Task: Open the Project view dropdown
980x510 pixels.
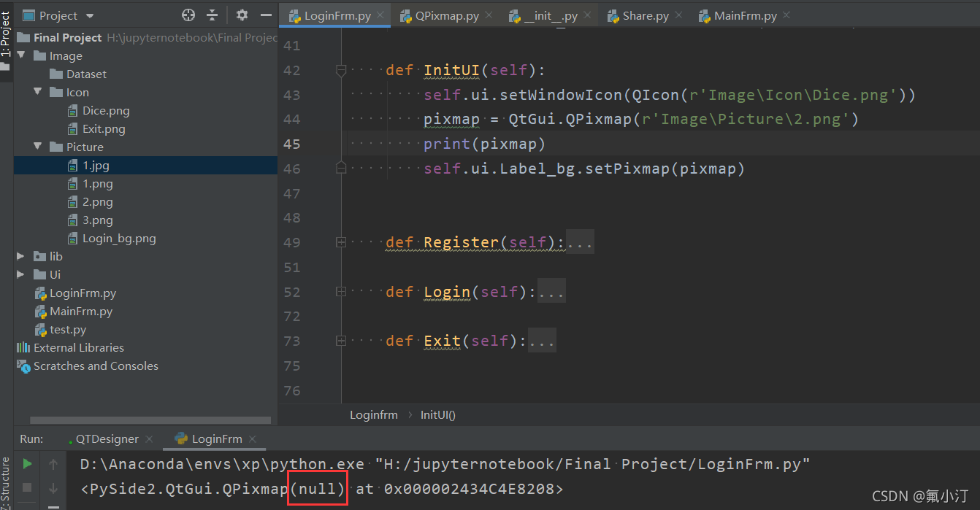Action: click(58, 15)
